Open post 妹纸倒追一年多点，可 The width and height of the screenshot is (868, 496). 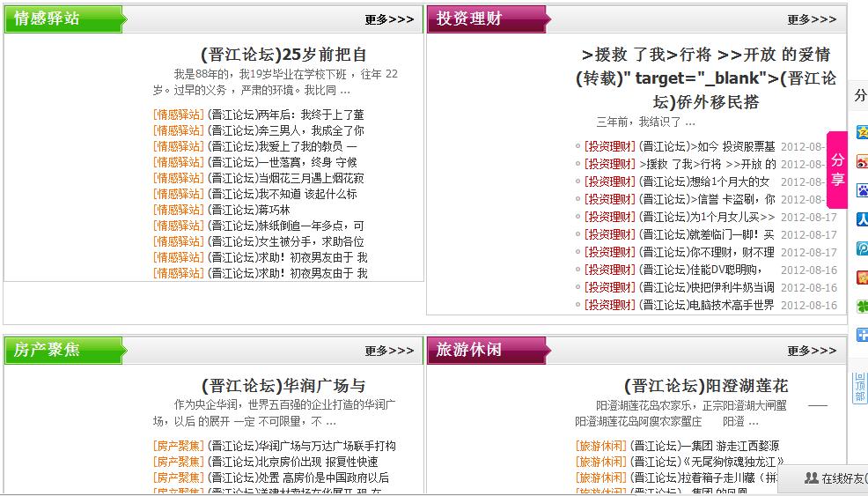(x=285, y=226)
